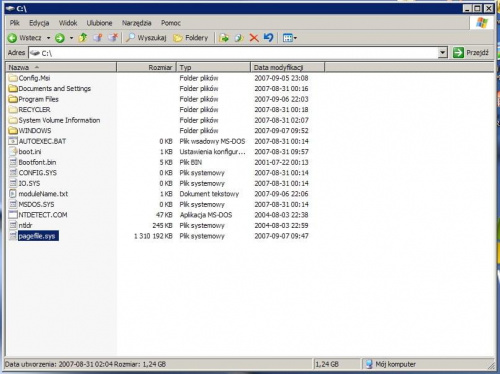Click the moduleName.txt file icon
The height and width of the screenshot is (374, 500).
pyautogui.click(x=13, y=194)
